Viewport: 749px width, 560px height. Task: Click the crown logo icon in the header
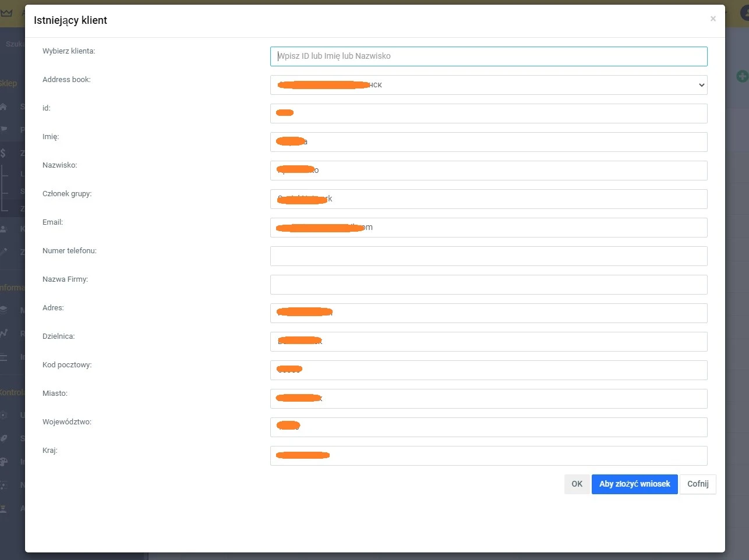(x=7, y=13)
